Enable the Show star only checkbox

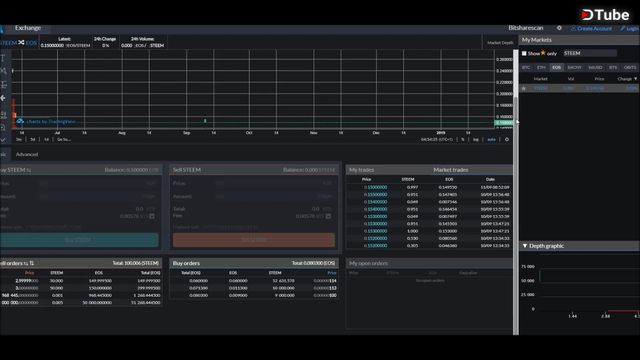pos(524,53)
